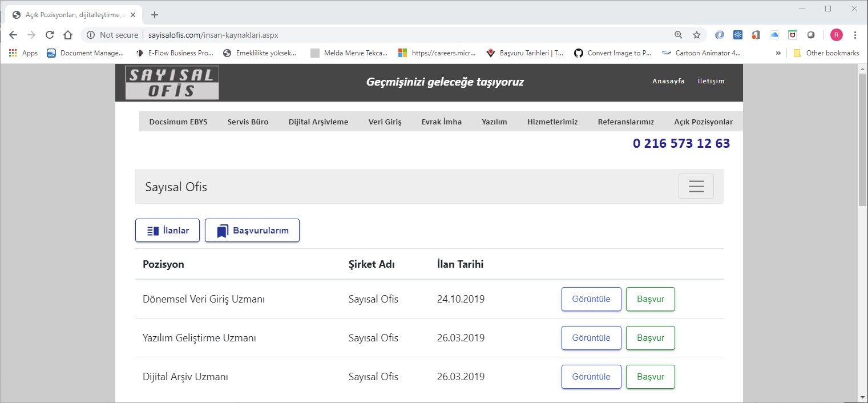Focus the address bar URL
The height and width of the screenshot is (403, 868).
213,35
